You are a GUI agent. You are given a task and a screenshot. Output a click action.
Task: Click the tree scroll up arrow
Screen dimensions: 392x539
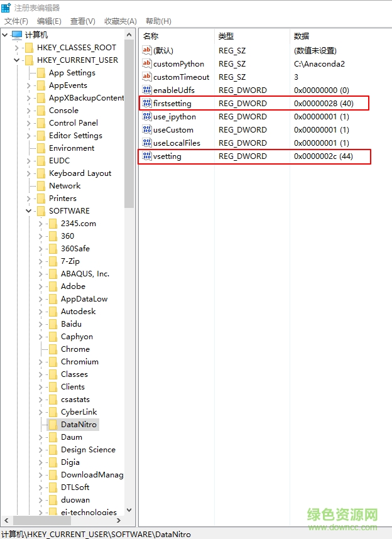click(x=129, y=35)
